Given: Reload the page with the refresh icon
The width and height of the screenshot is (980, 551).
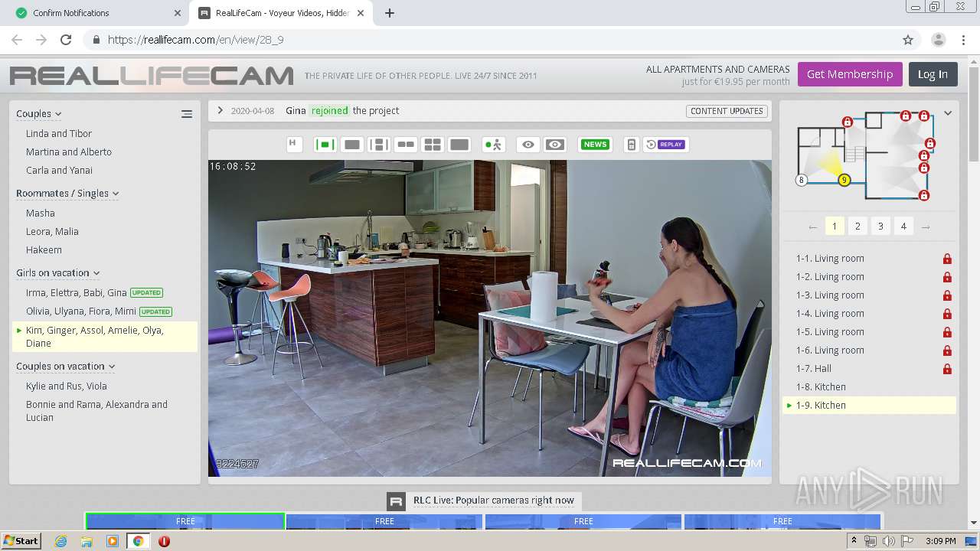Looking at the screenshot, I should (66, 40).
